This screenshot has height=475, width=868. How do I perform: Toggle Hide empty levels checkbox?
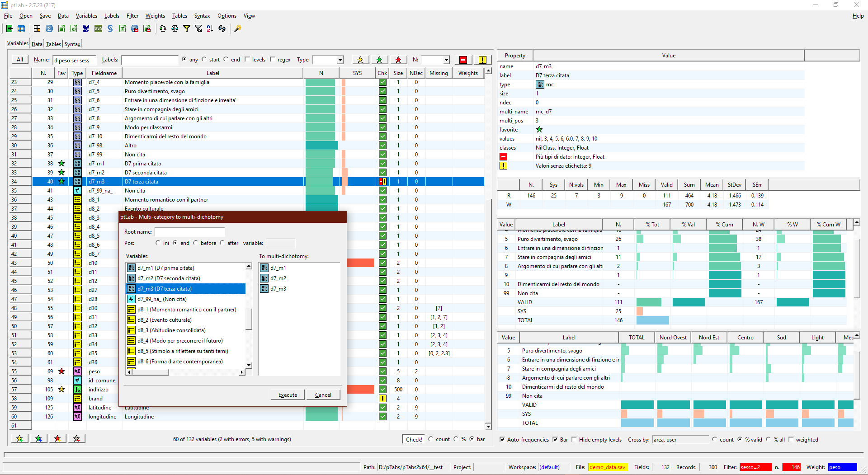coord(574,439)
